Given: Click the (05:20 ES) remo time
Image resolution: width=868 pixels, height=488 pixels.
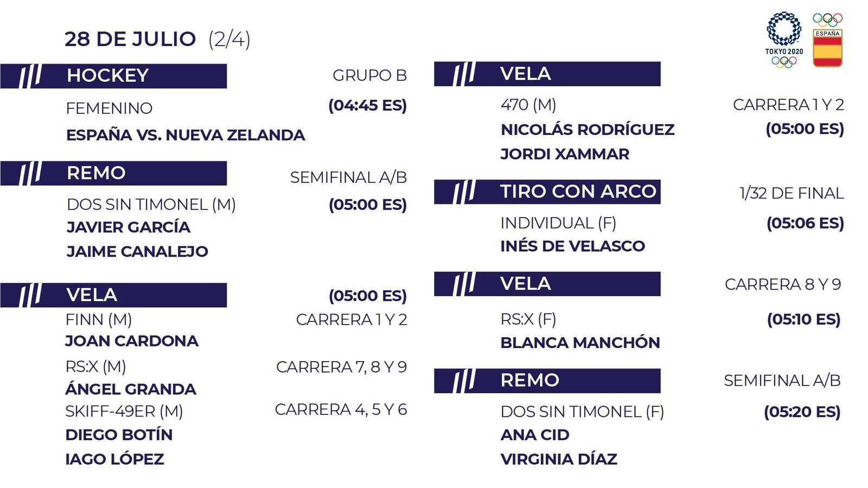Looking at the screenshot, I should click(x=802, y=412).
